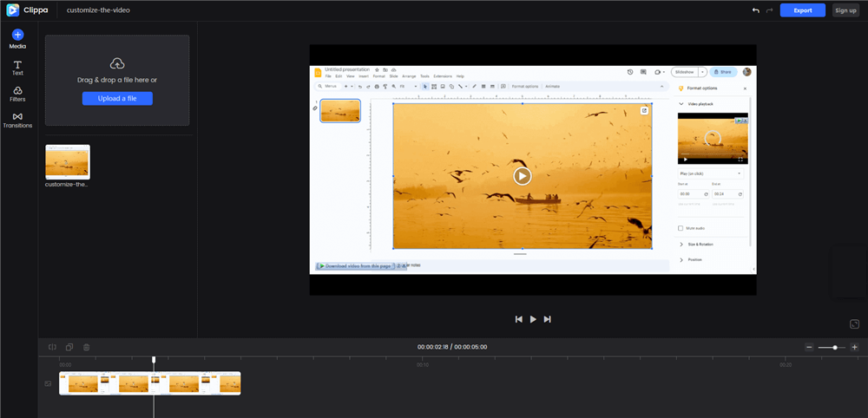Click the Upload a file button
Image resolution: width=868 pixels, height=418 pixels.
point(117,98)
